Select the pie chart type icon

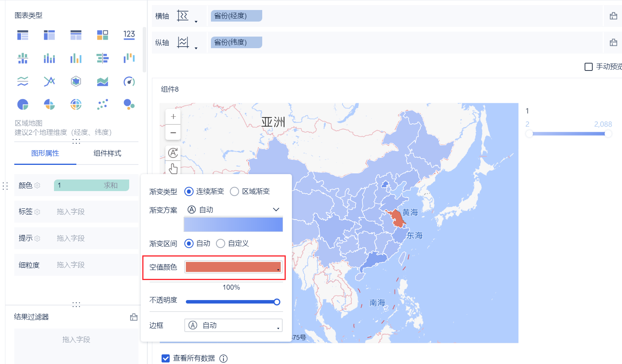coord(23,104)
